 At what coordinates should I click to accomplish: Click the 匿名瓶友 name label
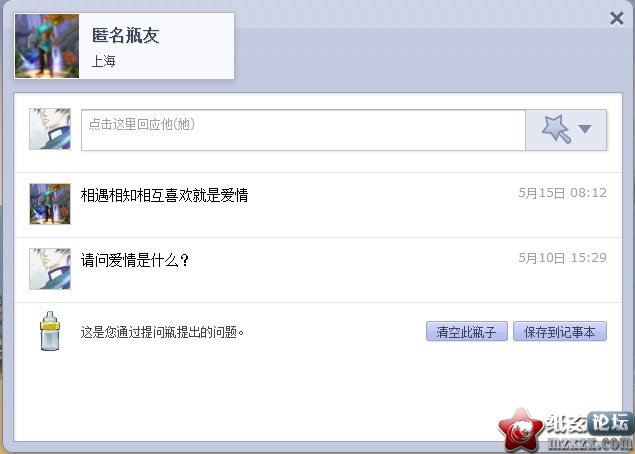tap(126, 35)
